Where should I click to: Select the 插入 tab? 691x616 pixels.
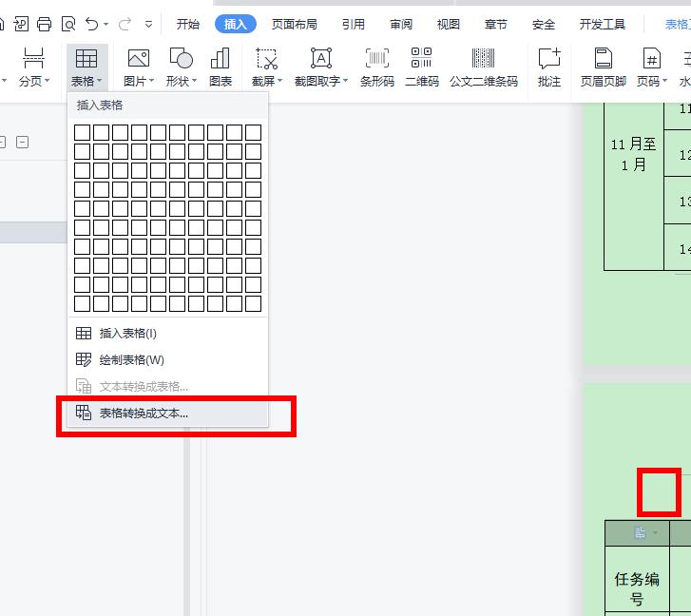pos(236,24)
